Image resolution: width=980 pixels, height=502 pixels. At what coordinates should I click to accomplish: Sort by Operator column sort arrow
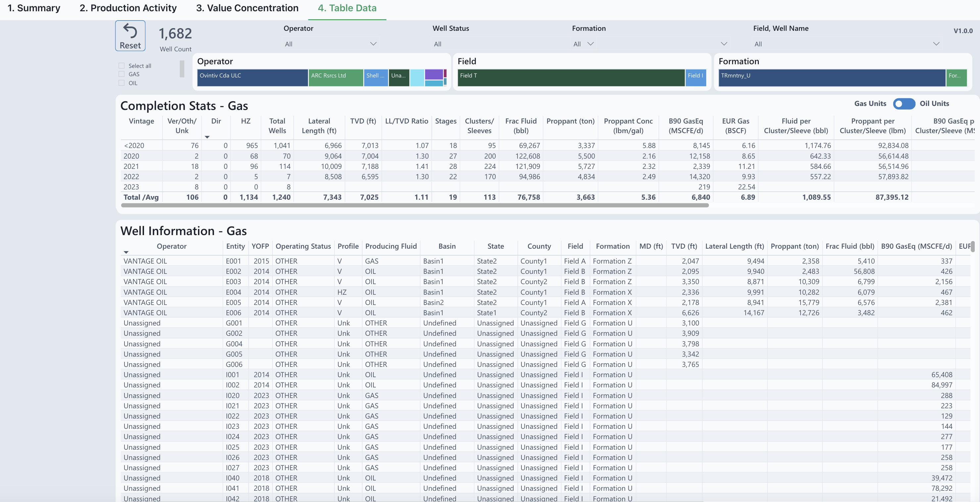pyautogui.click(x=126, y=252)
